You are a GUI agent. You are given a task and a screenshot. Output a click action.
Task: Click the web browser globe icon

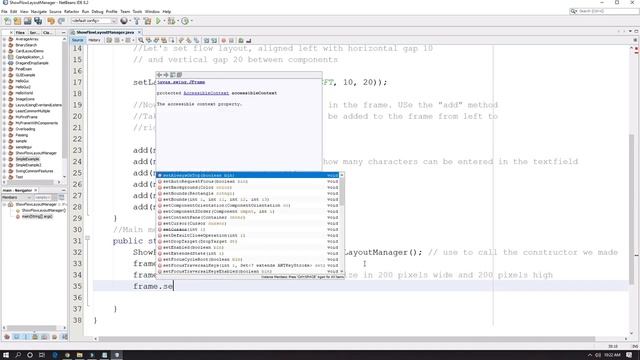[x=124, y=21]
